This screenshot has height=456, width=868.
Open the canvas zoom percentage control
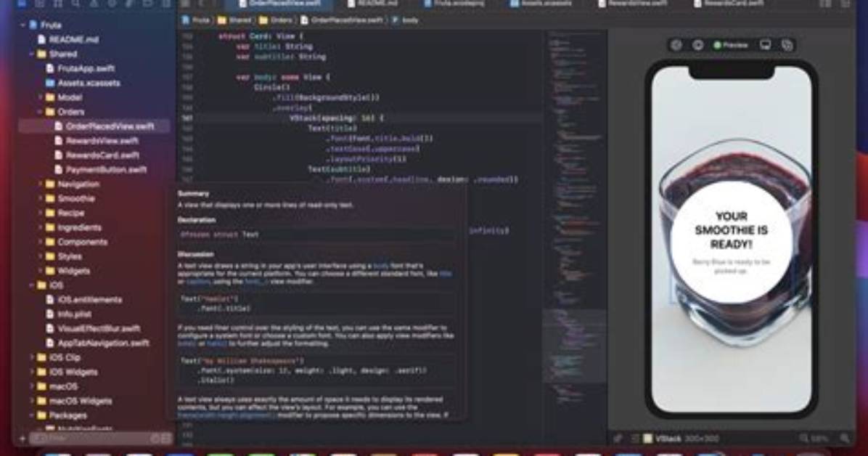(821, 439)
